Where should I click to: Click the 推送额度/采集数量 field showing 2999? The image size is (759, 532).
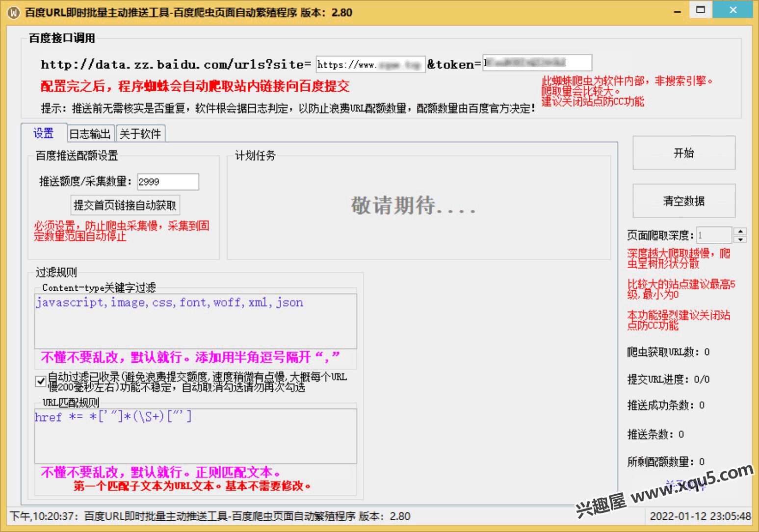point(168,182)
